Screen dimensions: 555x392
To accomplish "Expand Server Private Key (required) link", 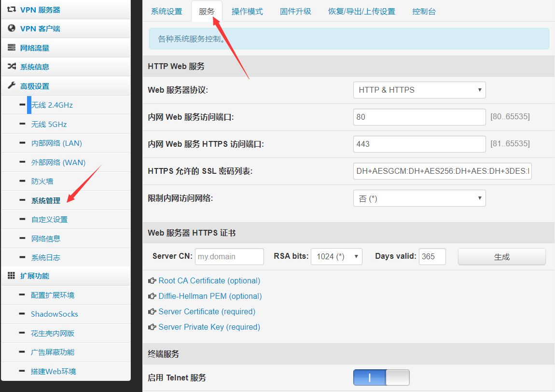I will (x=209, y=327).
